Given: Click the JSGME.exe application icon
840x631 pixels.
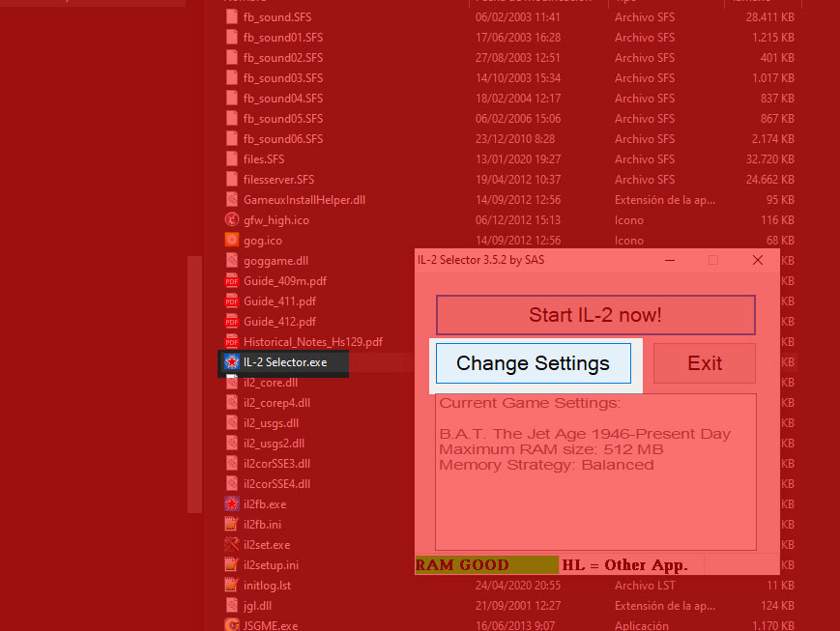Looking at the screenshot, I should click(x=231, y=625).
